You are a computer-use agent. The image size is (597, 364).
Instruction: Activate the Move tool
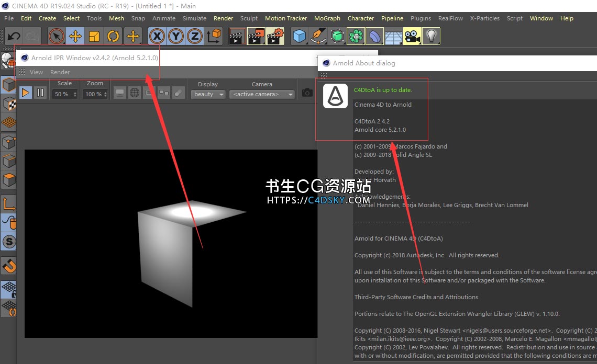(x=75, y=37)
